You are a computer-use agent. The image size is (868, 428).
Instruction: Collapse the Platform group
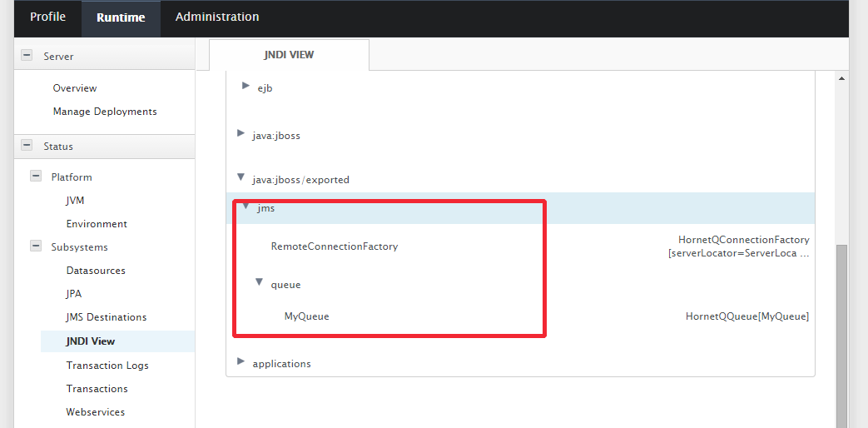click(36, 176)
